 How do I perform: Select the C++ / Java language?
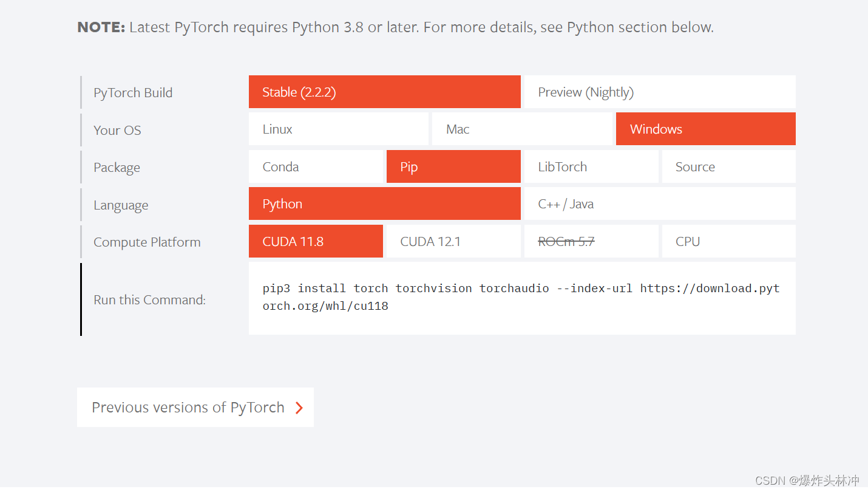(x=659, y=204)
